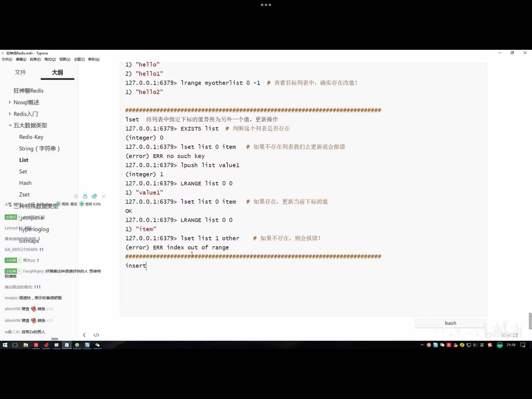This screenshot has height=399, width=532.
Task: Open the Windows Start menu
Action: tap(5, 345)
